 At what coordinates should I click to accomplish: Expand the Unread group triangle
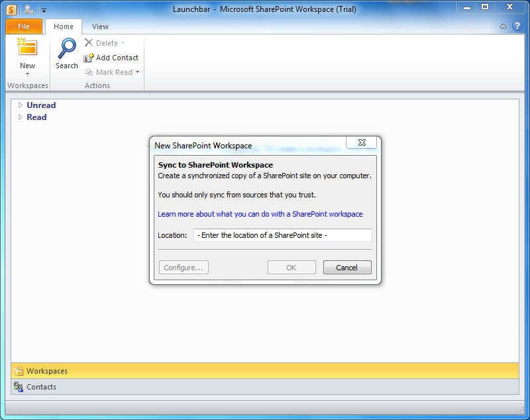(x=21, y=105)
